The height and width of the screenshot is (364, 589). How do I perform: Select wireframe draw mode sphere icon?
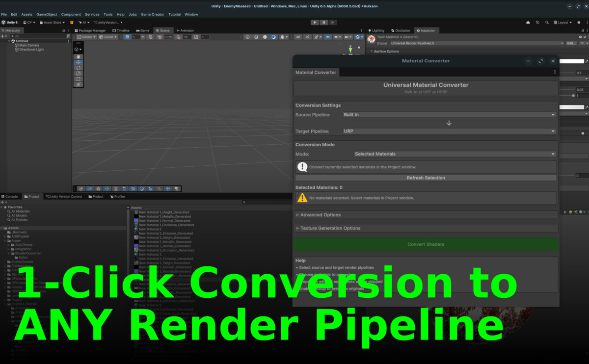(x=247, y=37)
